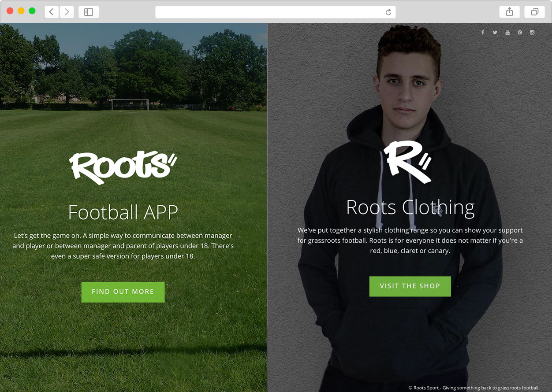Open the Facebook social icon
This screenshot has height=392, width=552.
click(x=483, y=33)
